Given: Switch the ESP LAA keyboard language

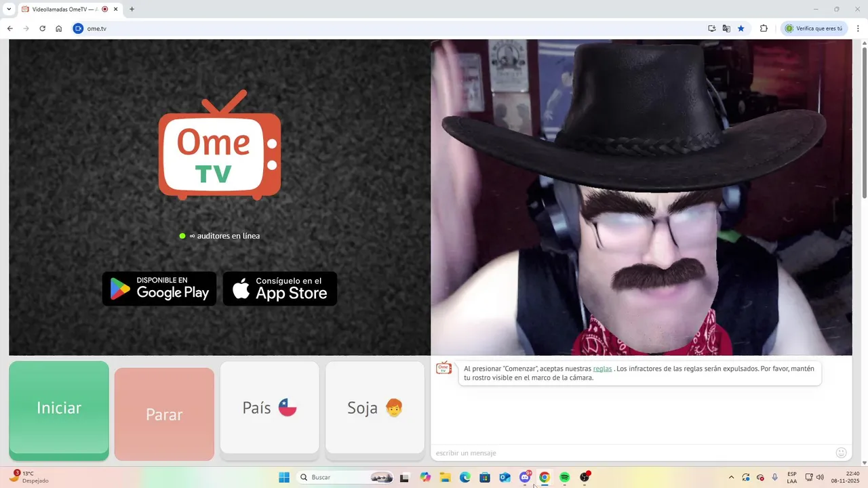Looking at the screenshot, I should click(792, 477).
